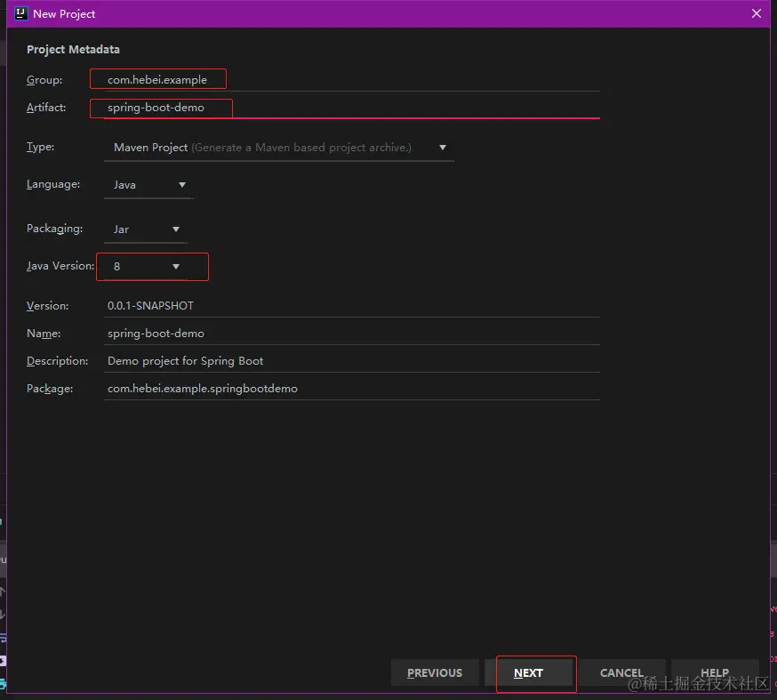The width and height of the screenshot is (777, 700).
Task: Edit the Artifact field spring-boot-demo
Action: [x=352, y=108]
